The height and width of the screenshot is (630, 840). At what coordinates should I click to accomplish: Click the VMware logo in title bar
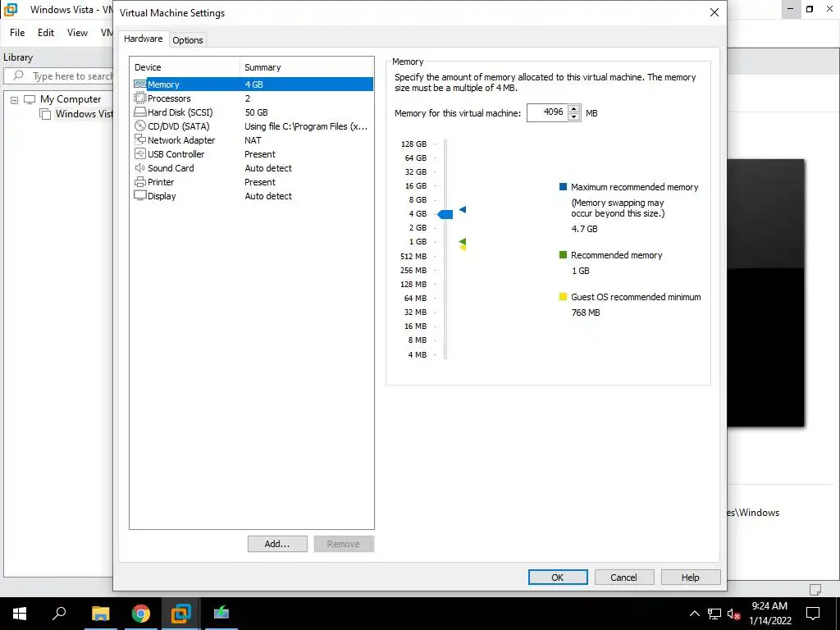[11, 9]
